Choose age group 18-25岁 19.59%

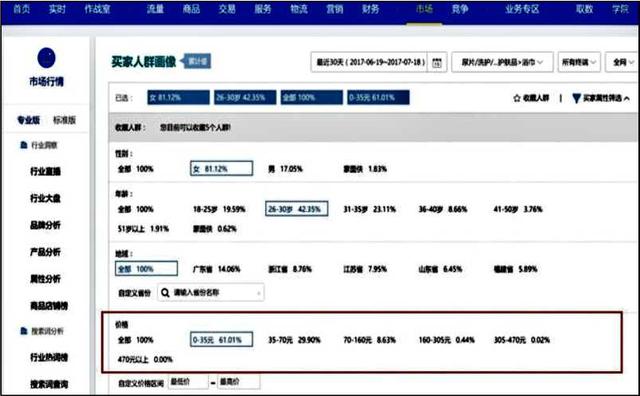pos(219,209)
